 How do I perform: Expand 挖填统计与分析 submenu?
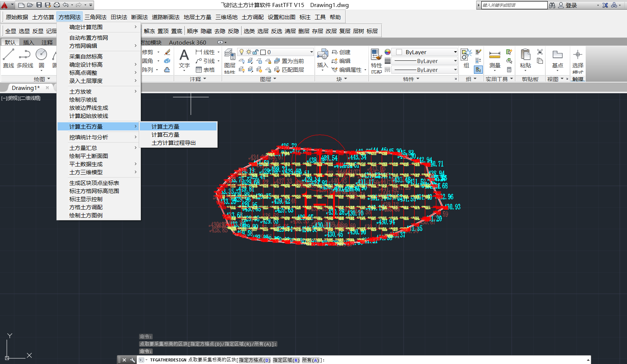pos(98,137)
